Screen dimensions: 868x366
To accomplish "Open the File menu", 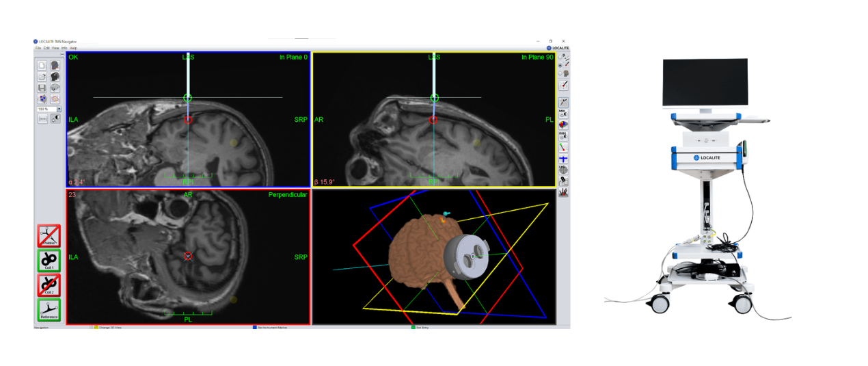I will [38, 48].
